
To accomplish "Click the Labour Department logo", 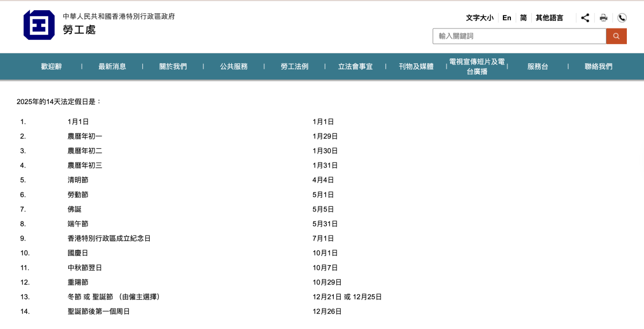I will pos(39,25).
